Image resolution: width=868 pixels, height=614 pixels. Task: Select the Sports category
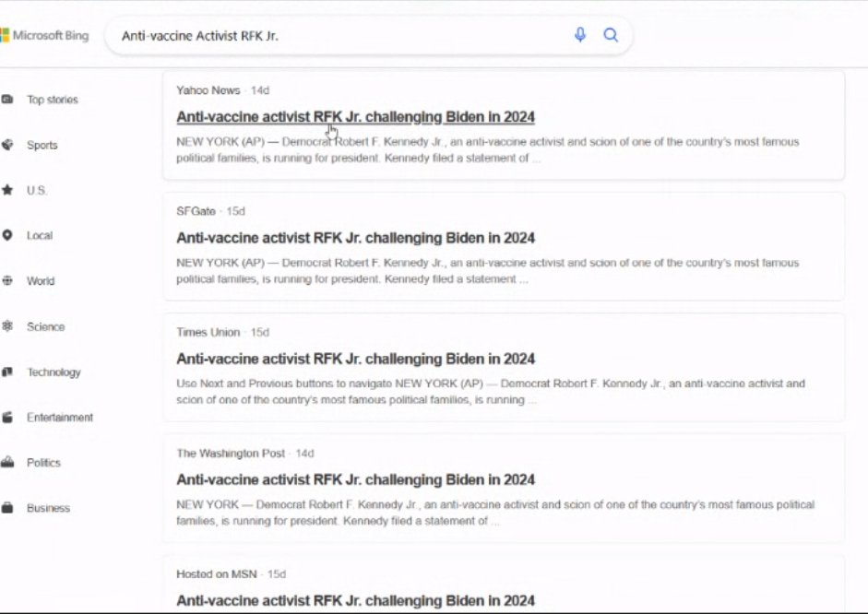[x=42, y=145]
